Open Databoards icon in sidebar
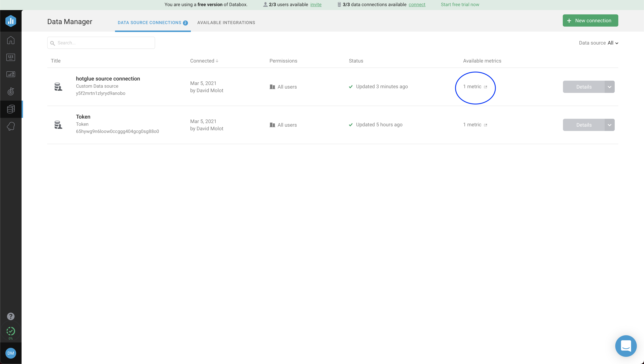The image size is (644, 364). point(11,74)
